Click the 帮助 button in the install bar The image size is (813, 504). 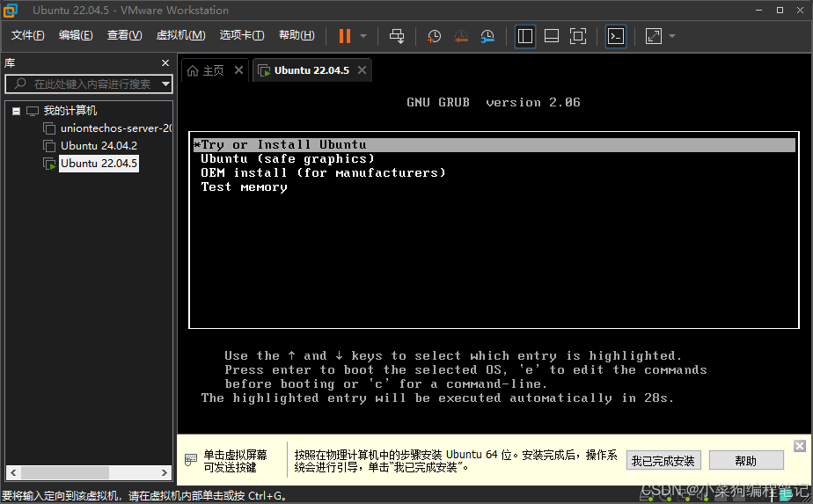coord(746,460)
